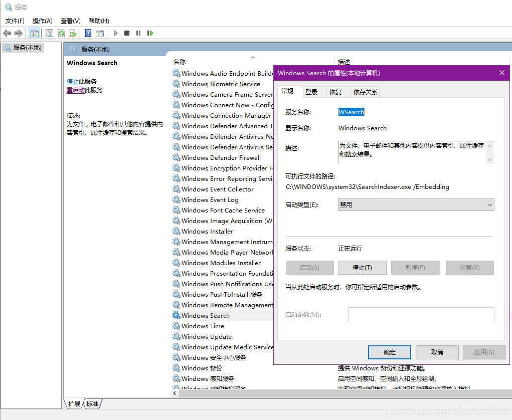Image resolution: width=512 pixels, height=420 pixels.
Task: Open the Help question mark icon
Action: click(x=88, y=33)
